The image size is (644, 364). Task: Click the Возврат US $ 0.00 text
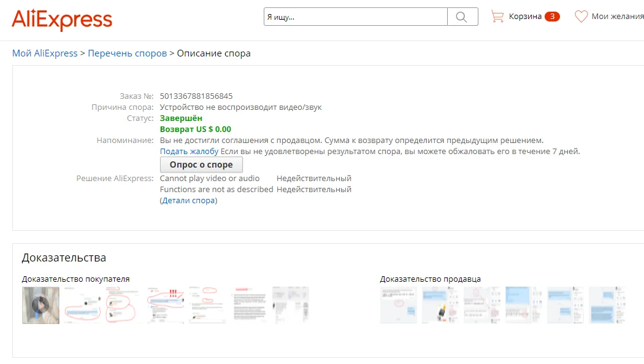coord(196,130)
